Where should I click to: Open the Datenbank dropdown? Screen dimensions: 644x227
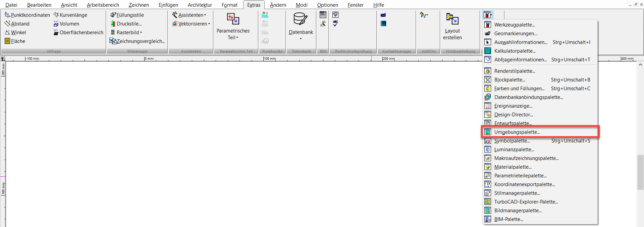[x=301, y=27]
